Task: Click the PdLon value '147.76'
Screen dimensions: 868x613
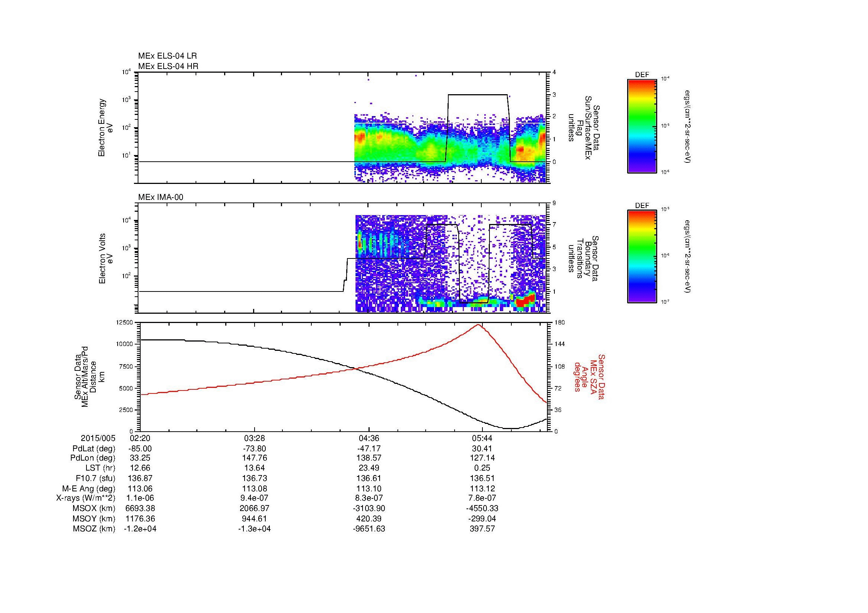Action: click(255, 458)
